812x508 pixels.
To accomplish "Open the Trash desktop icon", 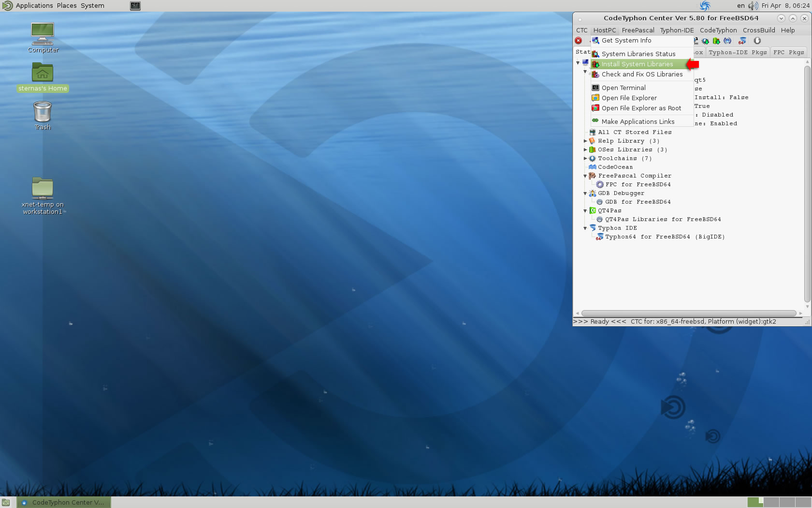I will pos(43,112).
